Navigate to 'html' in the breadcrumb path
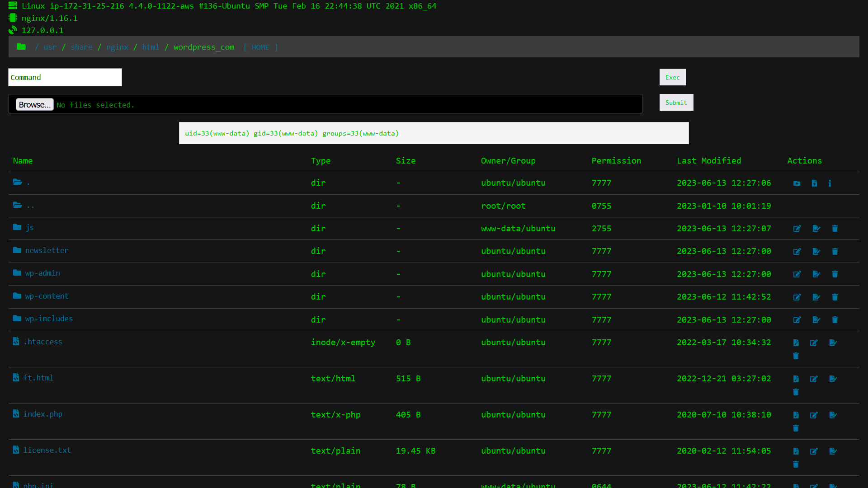Viewport: 868px width, 488px height. pos(151,47)
